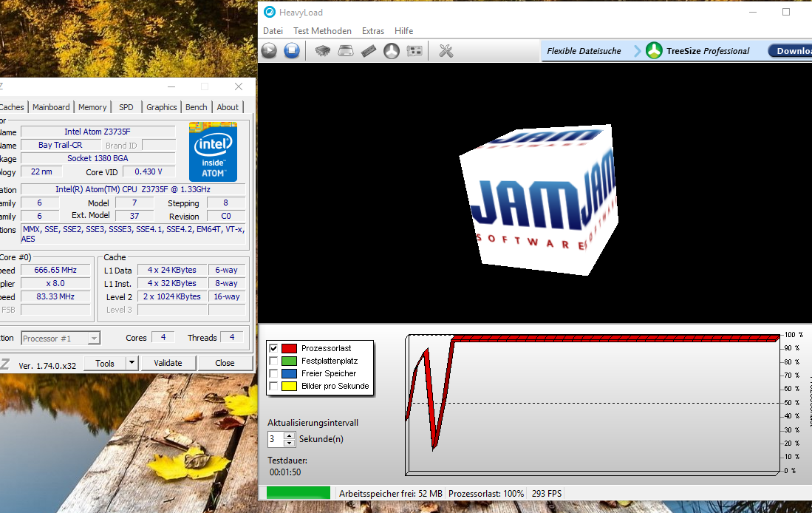Switch to the Graphics tab in CPU-Z
The image size is (812, 513).
162,107
